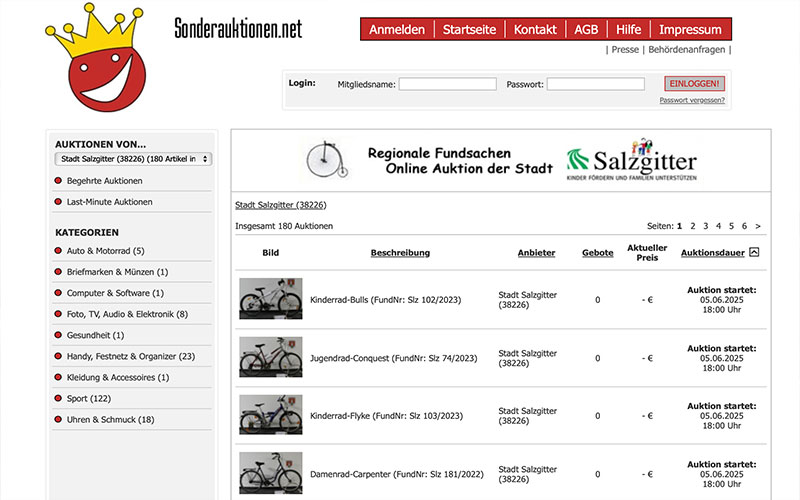The height and width of the screenshot is (500, 800).
Task: Open the Damenrad-Carpenter bike thumbnail
Action: click(x=270, y=473)
